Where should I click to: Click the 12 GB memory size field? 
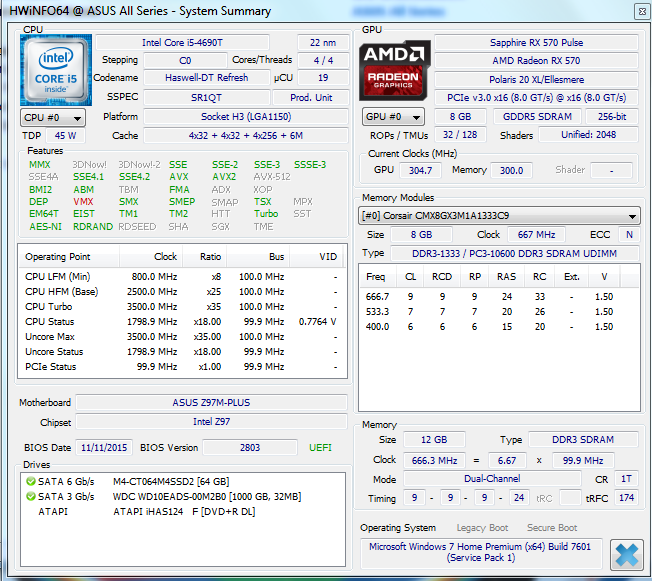[x=434, y=440]
